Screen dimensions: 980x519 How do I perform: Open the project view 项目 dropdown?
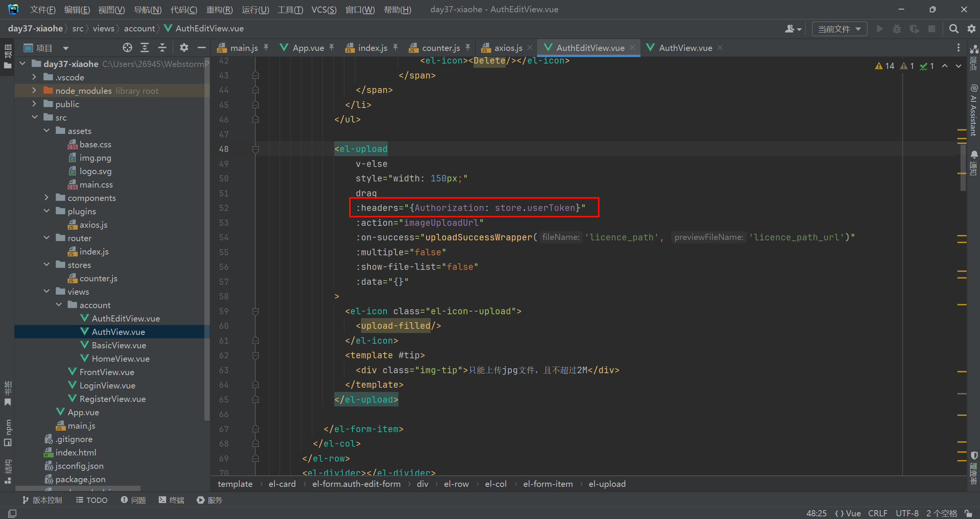(x=46, y=48)
